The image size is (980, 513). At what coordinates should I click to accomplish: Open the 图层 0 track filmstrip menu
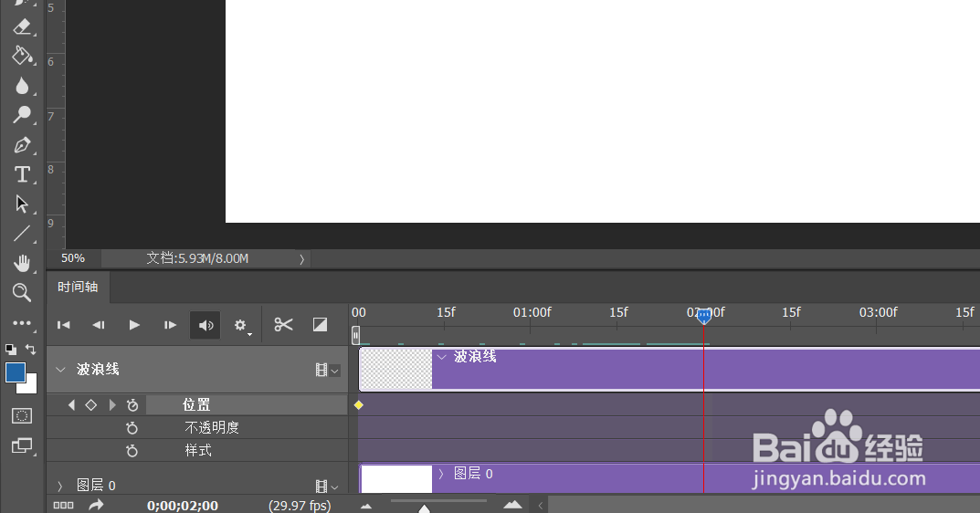coord(328,487)
